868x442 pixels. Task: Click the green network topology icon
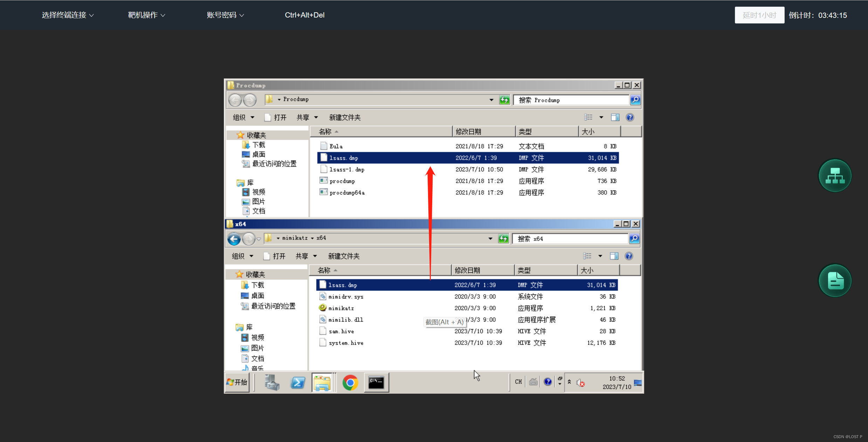tap(835, 175)
